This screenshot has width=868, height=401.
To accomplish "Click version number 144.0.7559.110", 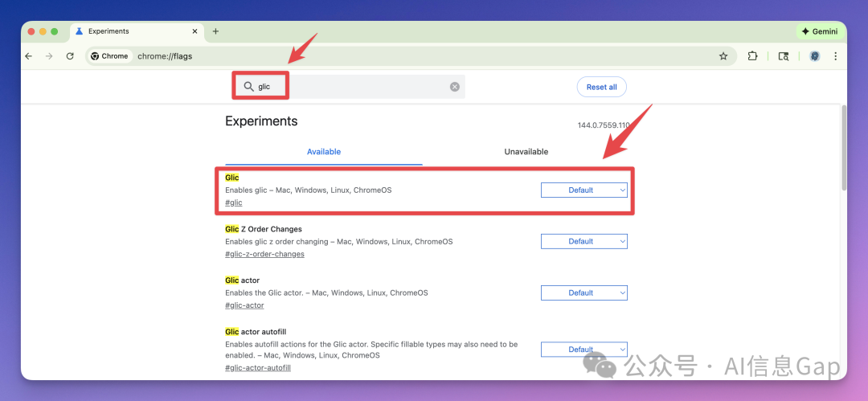I will 604,125.
